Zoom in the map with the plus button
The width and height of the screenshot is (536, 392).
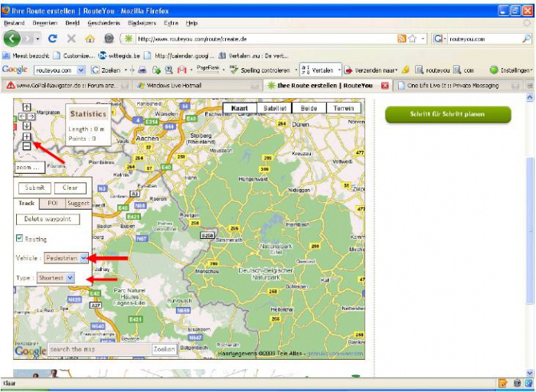coord(27,137)
